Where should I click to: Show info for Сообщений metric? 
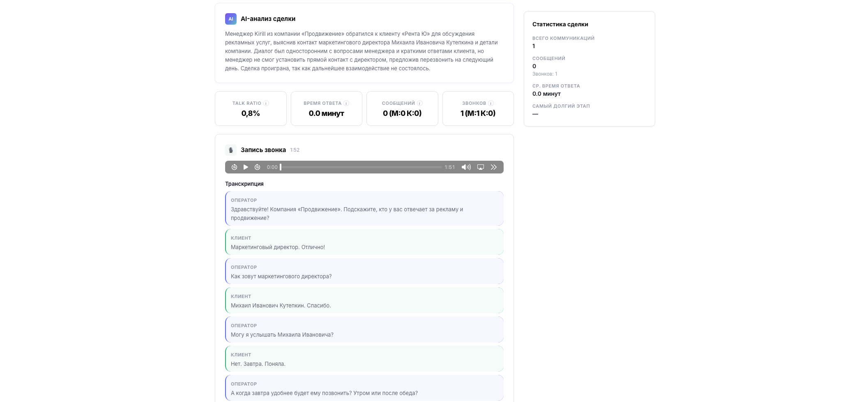point(420,104)
